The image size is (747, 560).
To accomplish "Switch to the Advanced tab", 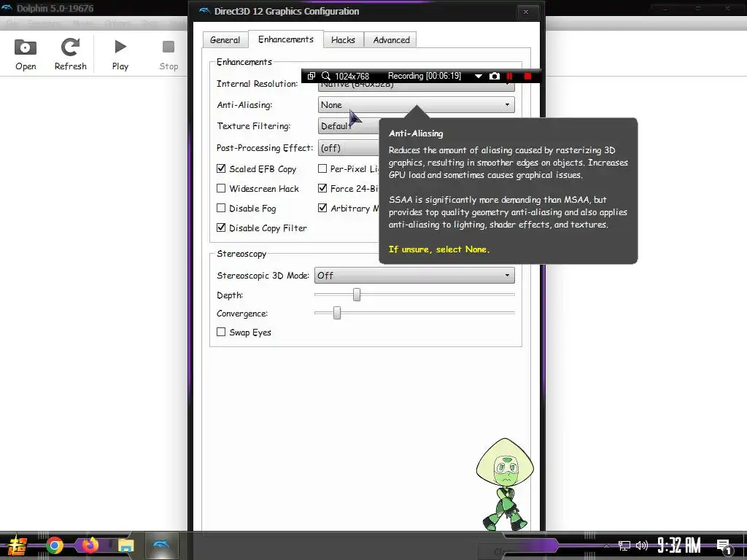I will [391, 40].
